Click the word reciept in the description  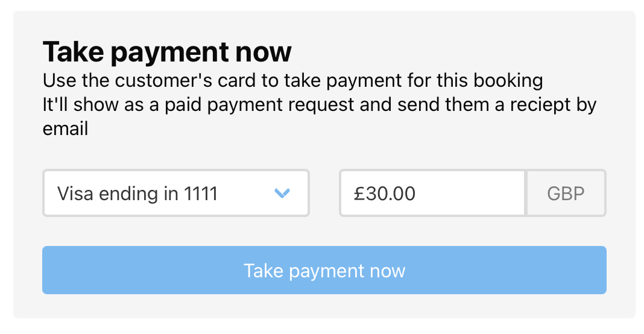pyautogui.click(x=540, y=104)
